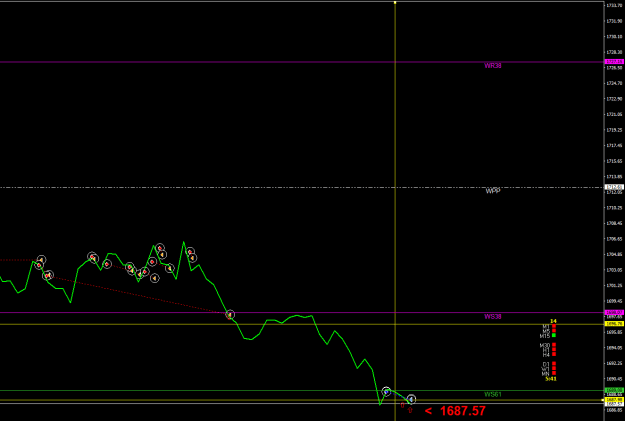Click the 1706.65 value on the price scale
The width and height of the screenshot is (625, 421).
coord(614,239)
